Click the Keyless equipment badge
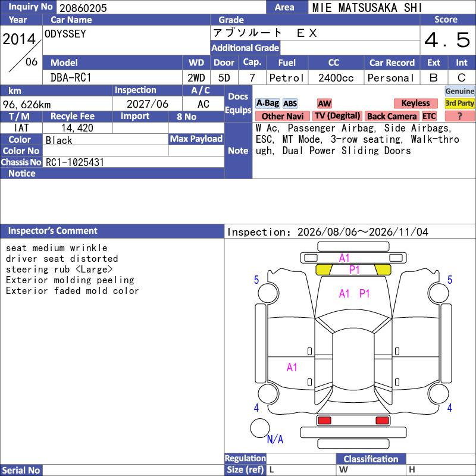This screenshot has height=476, width=476. click(415, 103)
